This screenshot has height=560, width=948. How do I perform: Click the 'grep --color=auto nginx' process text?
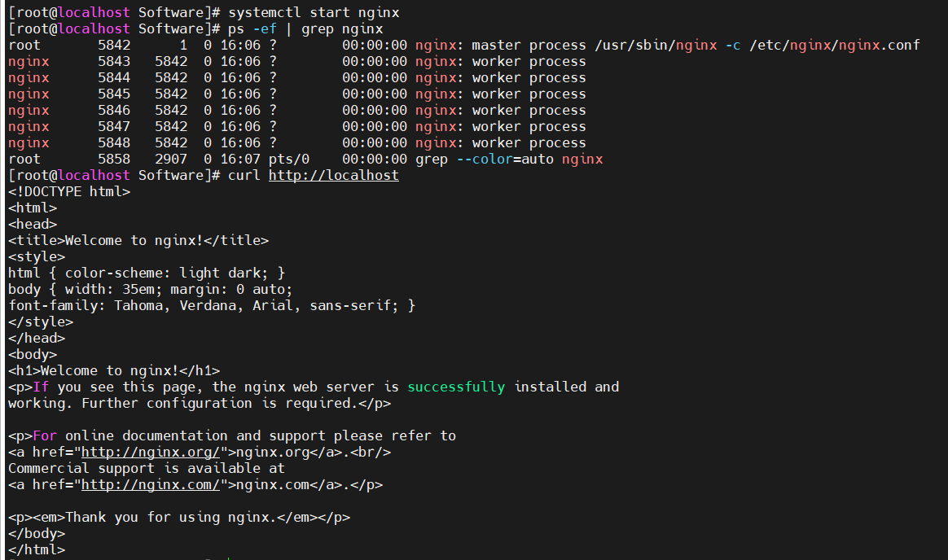[x=509, y=159]
